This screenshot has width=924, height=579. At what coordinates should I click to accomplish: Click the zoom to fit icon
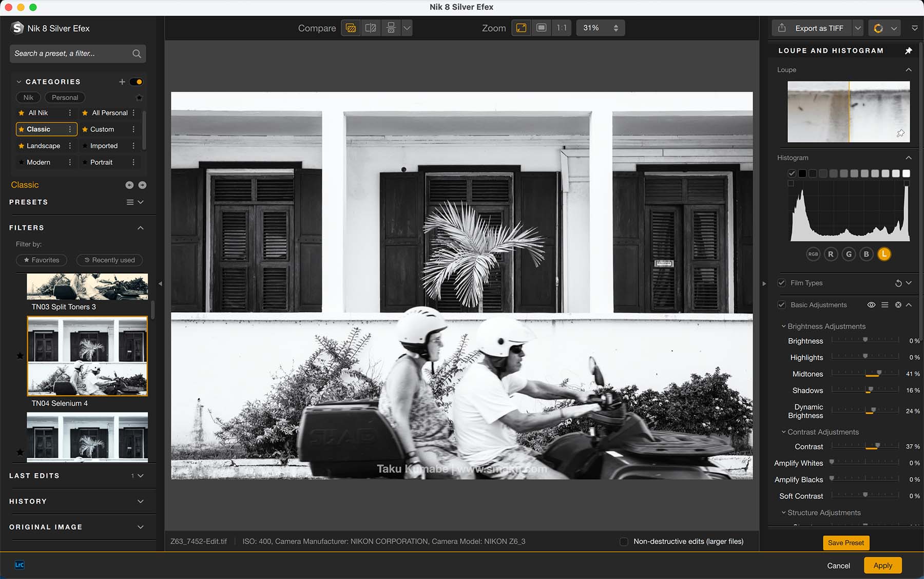521,28
